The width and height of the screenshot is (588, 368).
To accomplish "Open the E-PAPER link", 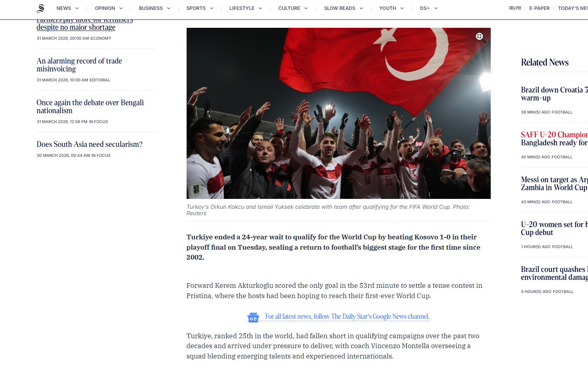I will (x=539, y=8).
